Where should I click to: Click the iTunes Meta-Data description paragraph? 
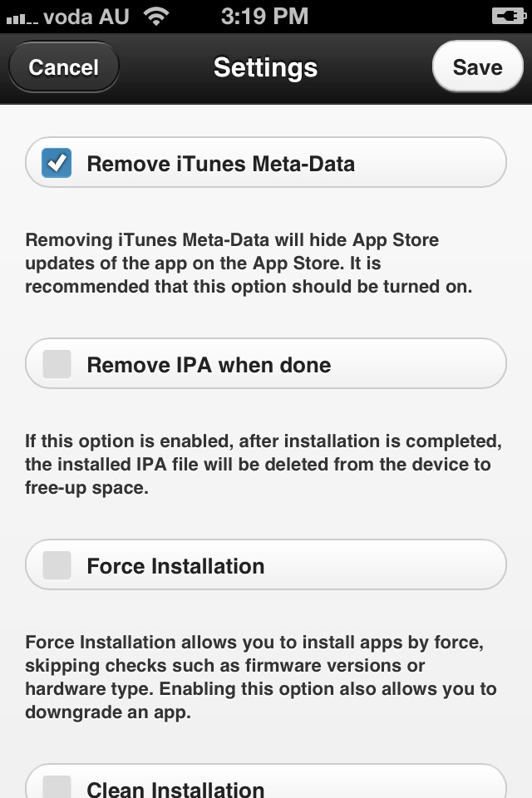tap(249, 264)
